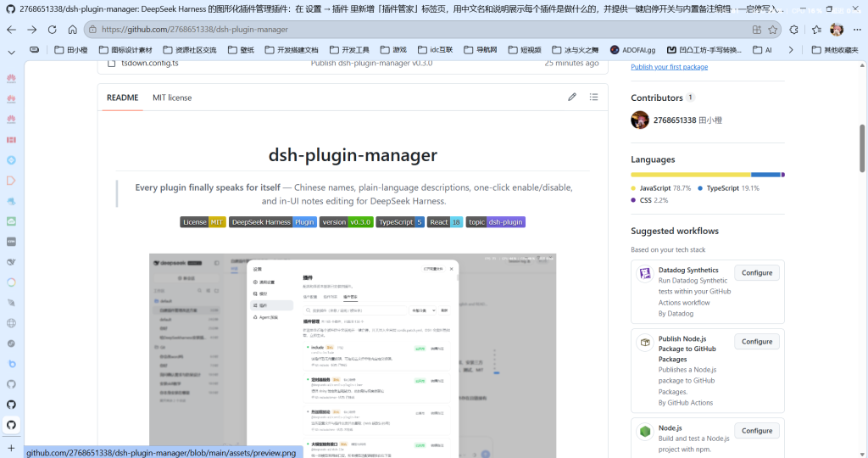The height and width of the screenshot is (458, 868).
Task: Expand the bookmarks bar overflow chevron
Action: tap(791, 50)
